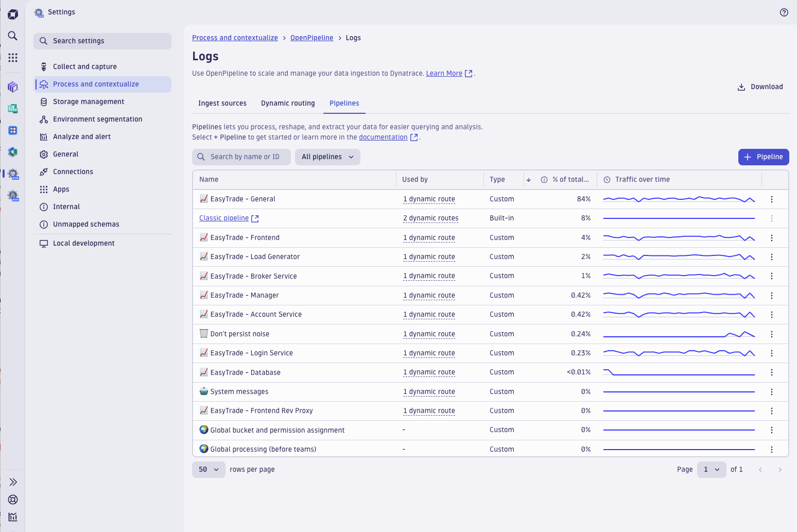Open Connections settings section

[x=102, y=172]
